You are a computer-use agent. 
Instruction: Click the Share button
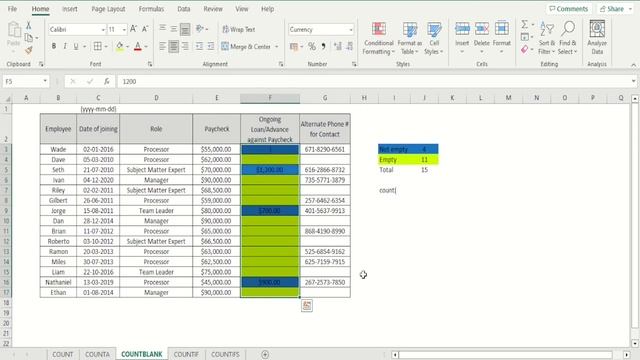click(615, 9)
